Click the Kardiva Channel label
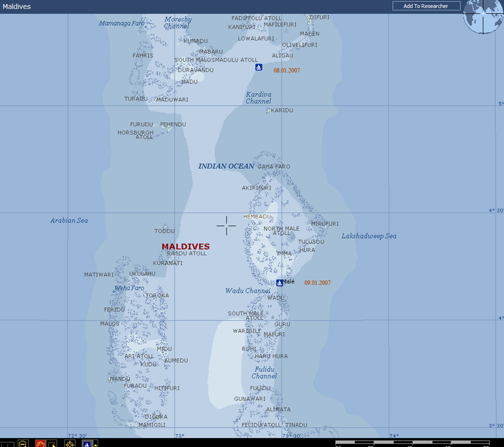Image resolution: width=504 pixels, height=447 pixels. pos(258,98)
